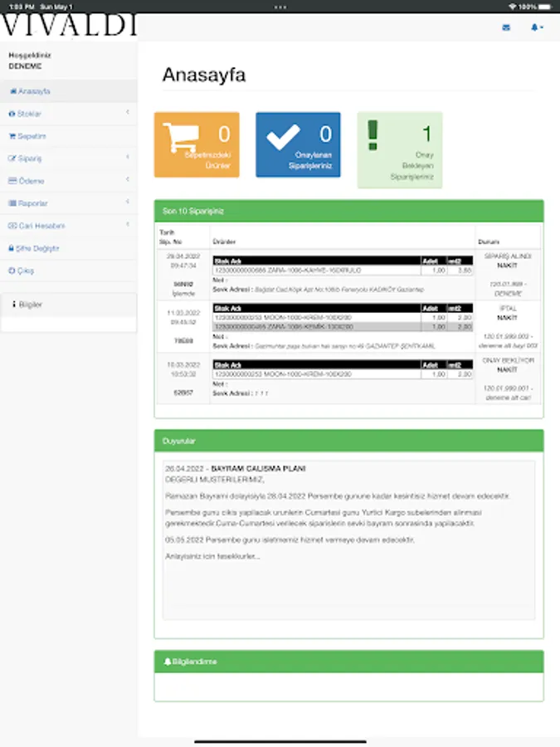
Task: Select order number 98692 cell
Action: tap(183, 285)
